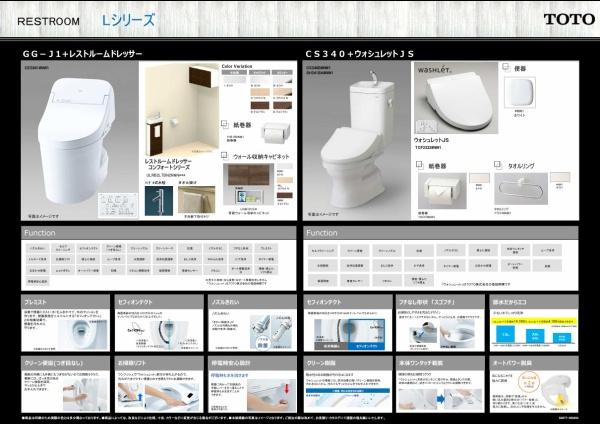Open the 停電時安心設計 feature card
The width and height of the screenshot is (600, 424).
pyautogui.click(x=253, y=385)
